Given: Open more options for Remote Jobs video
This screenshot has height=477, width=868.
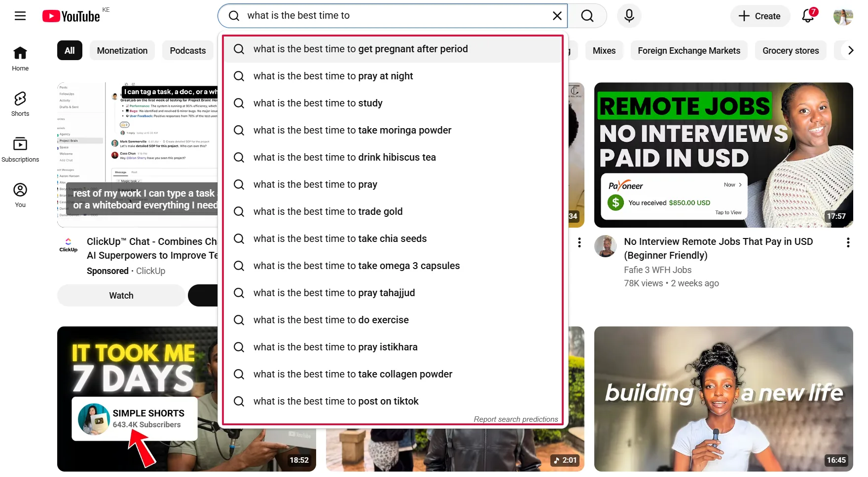Looking at the screenshot, I should (848, 242).
